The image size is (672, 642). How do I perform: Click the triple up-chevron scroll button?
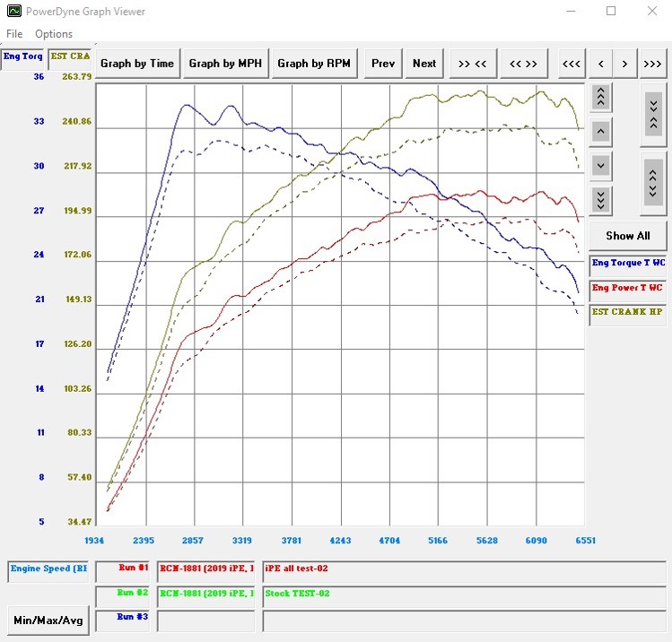[601, 97]
